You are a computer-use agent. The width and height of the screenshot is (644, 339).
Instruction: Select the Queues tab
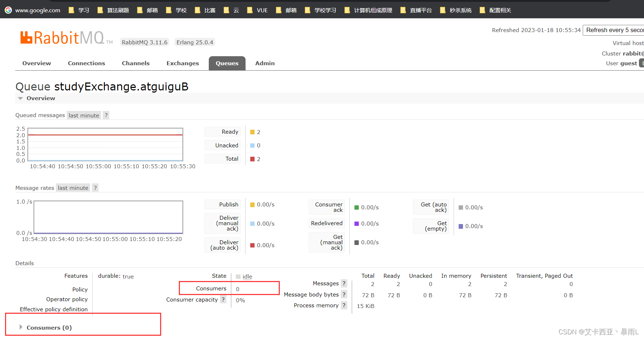pos(227,63)
